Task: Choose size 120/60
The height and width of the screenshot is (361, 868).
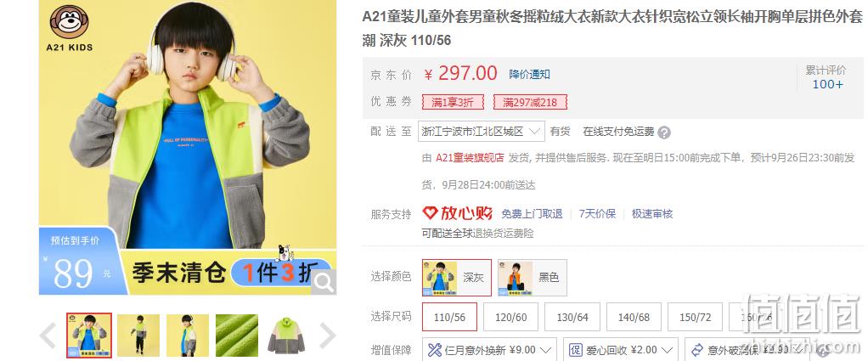Action: [x=511, y=318]
